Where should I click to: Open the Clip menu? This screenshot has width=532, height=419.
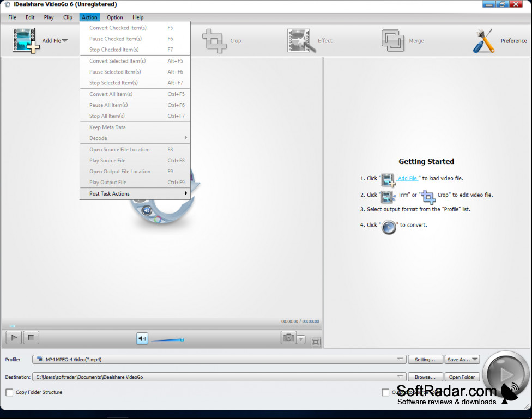(68, 17)
